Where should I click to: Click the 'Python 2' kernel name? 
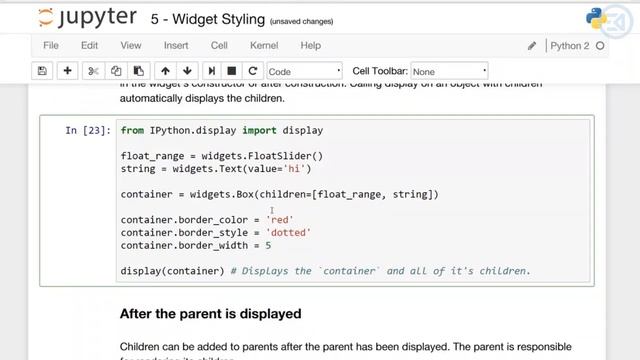(x=569, y=46)
